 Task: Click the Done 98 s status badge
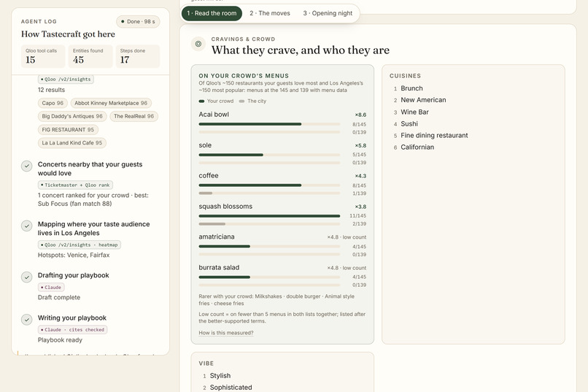138,21
